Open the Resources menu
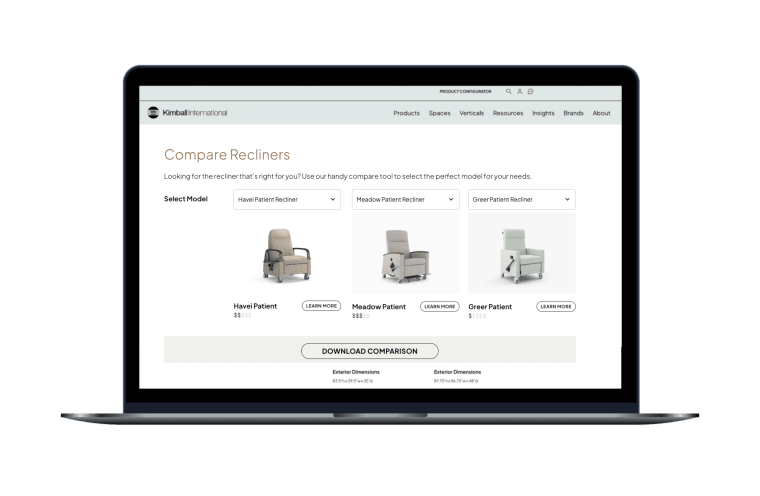This screenshot has height=496, width=760. (508, 113)
